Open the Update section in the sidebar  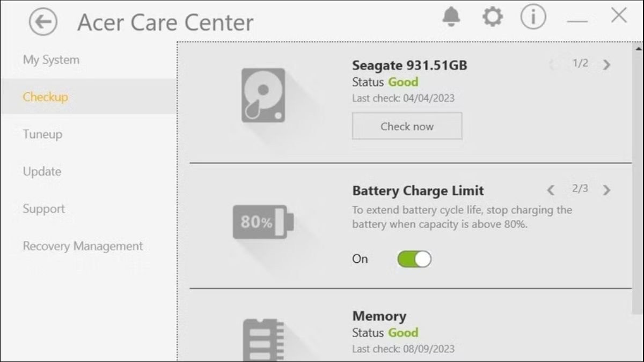[x=41, y=171]
